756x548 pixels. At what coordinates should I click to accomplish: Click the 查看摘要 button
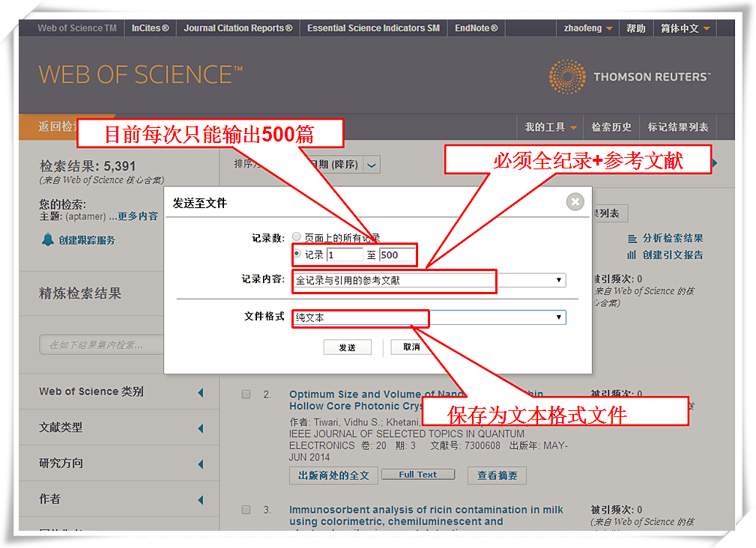pyautogui.click(x=497, y=475)
